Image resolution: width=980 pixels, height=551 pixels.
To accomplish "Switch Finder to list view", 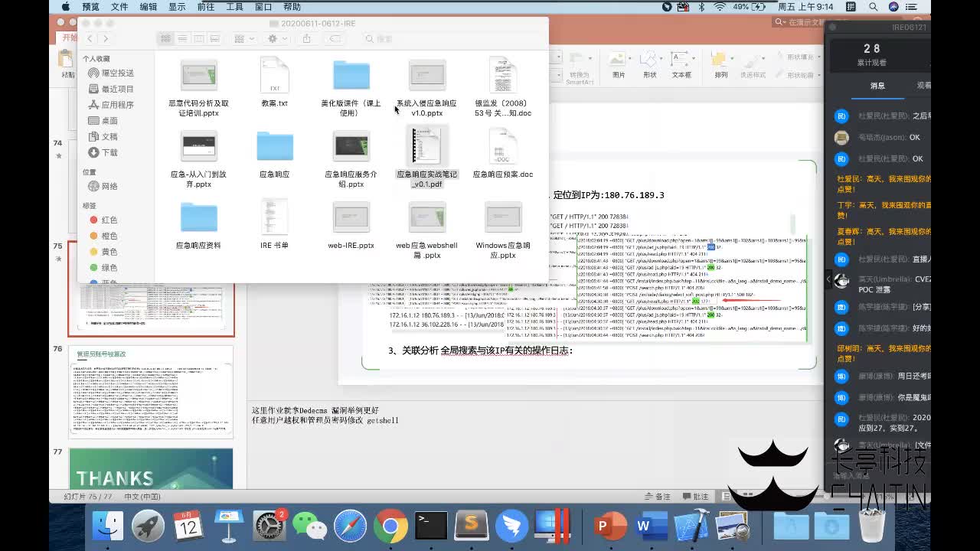I will click(182, 38).
